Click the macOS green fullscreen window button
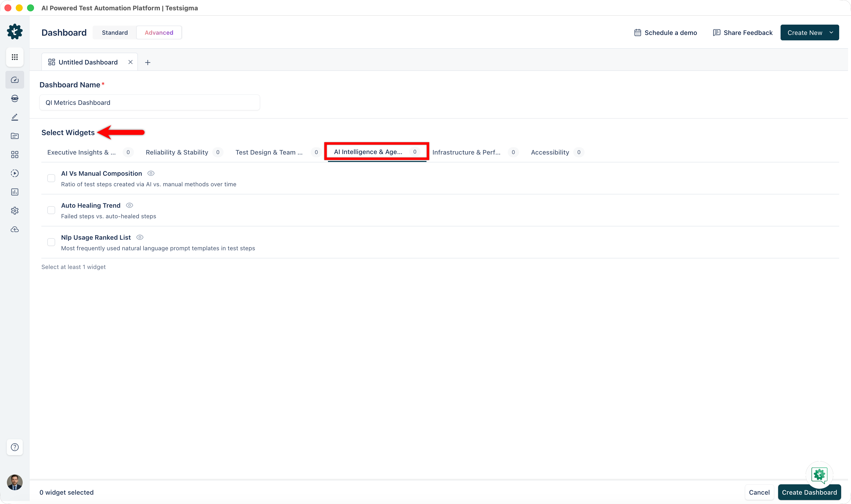The width and height of the screenshot is (851, 504). pos(31,8)
